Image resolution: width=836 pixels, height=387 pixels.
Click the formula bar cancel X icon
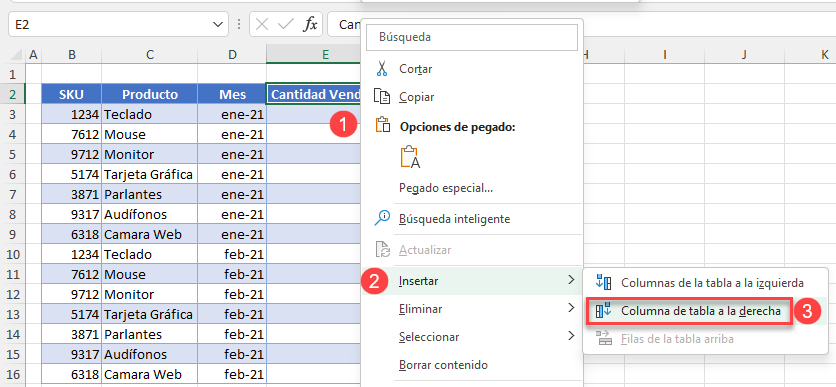click(261, 25)
